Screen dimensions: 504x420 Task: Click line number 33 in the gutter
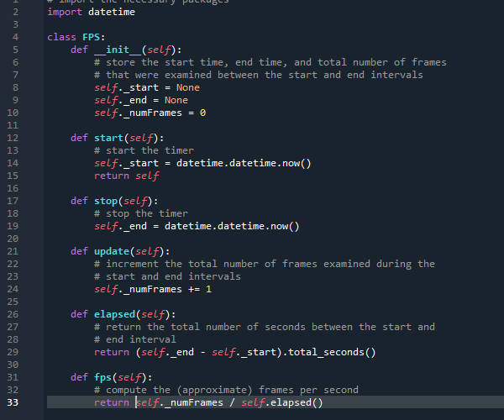(x=13, y=402)
